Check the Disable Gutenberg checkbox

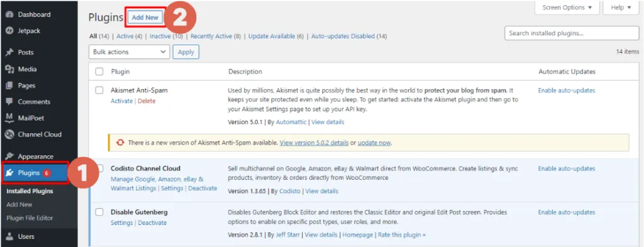tap(99, 212)
